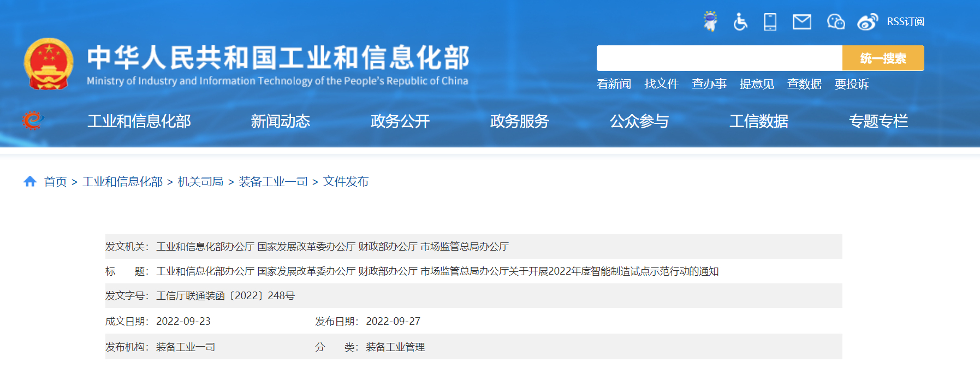This screenshot has width=980, height=368.
Task: Open the RSS订阅 link
Action: tap(905, 22)
